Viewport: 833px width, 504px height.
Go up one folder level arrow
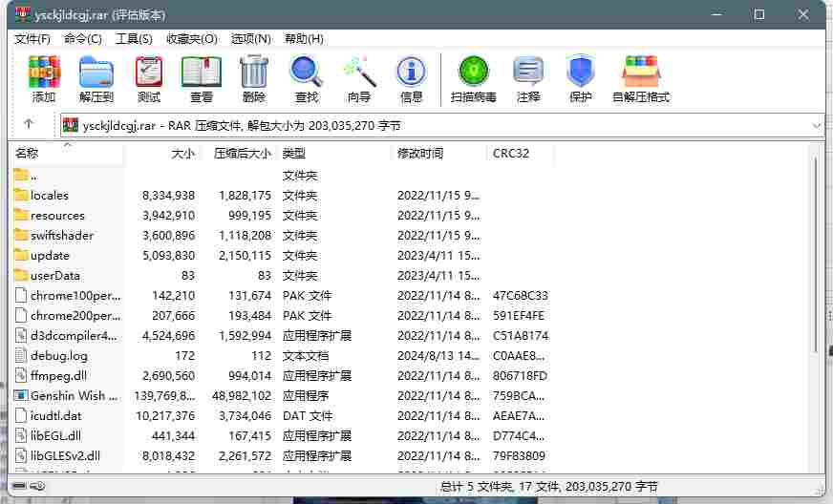(x=29, y=124)
